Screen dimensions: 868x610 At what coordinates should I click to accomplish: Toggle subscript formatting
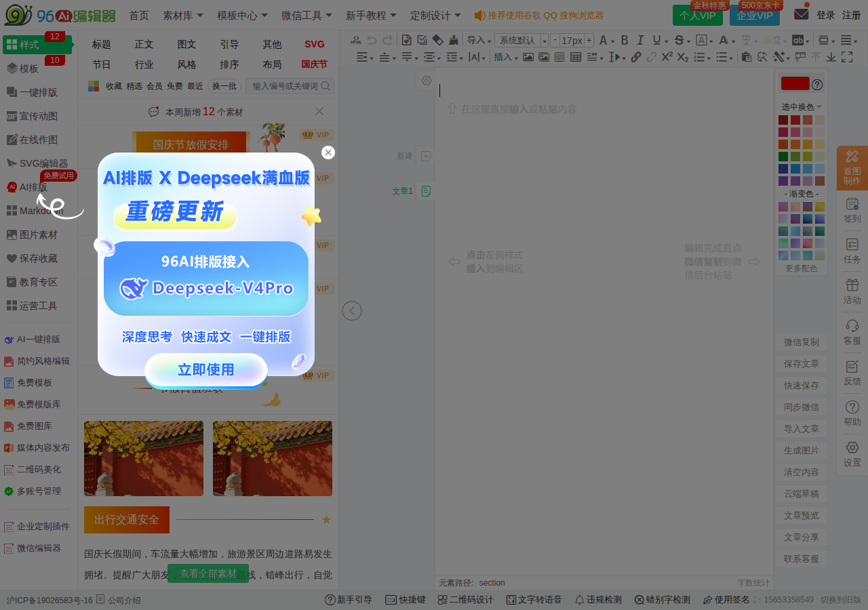683,57
